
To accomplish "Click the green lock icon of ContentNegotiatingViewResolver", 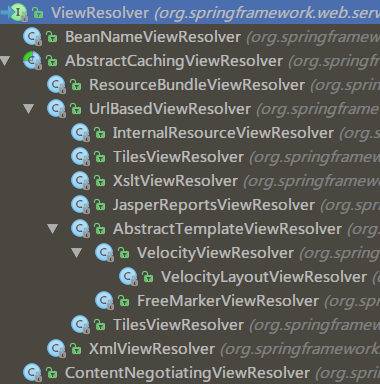I will point(52,373).
